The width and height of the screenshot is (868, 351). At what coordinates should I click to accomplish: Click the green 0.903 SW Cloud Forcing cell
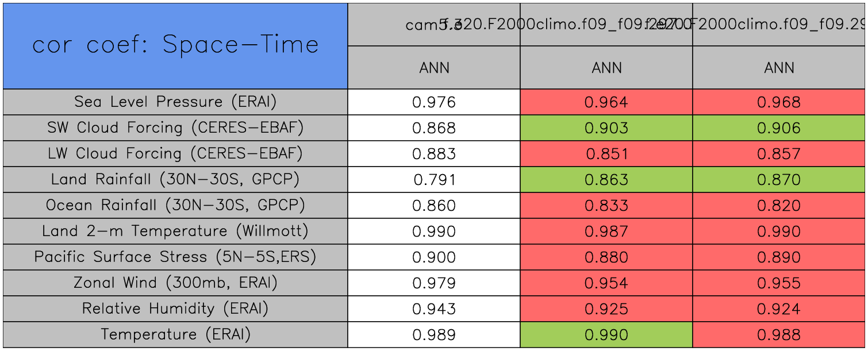click(x=606, y=128)
